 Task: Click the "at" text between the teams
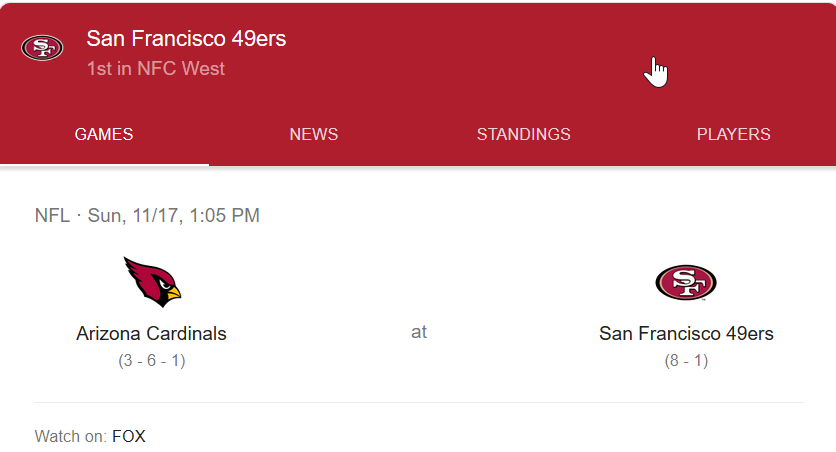[419, 332]
